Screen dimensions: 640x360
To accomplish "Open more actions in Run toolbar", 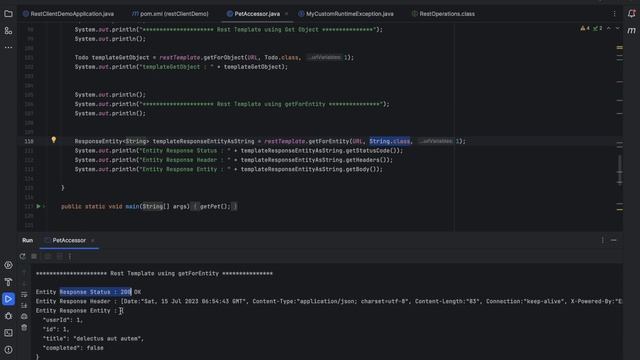I will (x=70, y=256).
